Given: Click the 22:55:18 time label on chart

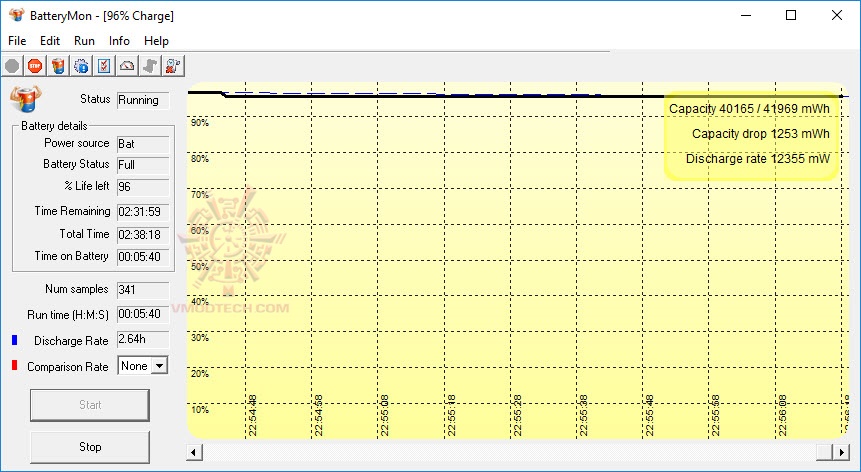Looking at the screenshot, I should point(451,415).
